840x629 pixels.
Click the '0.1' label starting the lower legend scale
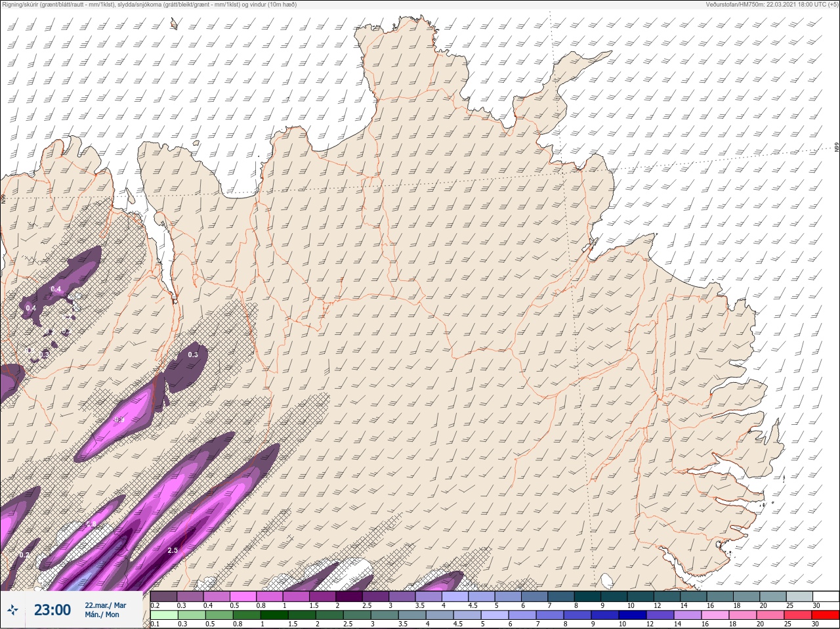[x=155, y=624]
